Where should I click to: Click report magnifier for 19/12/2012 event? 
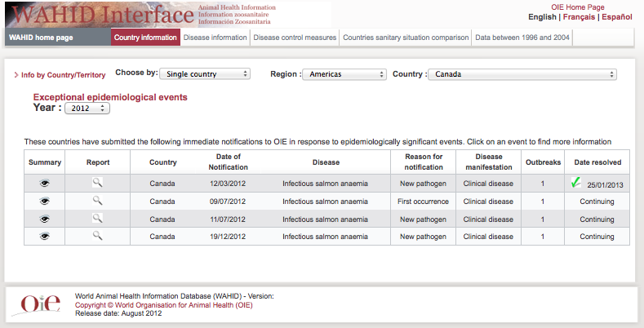97,235
